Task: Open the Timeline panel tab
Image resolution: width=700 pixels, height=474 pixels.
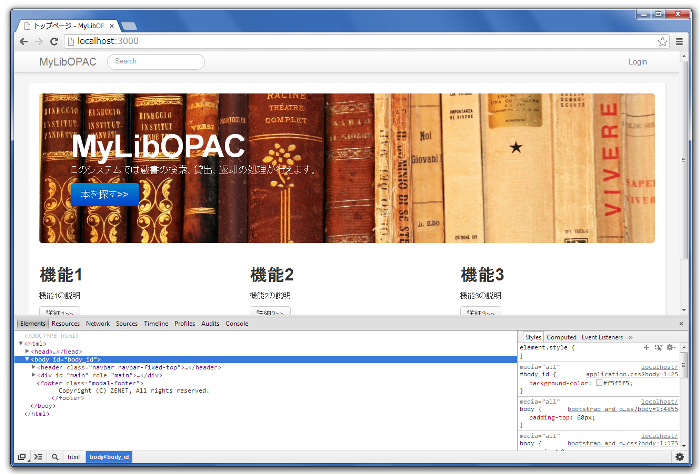Action: point(156,324)
